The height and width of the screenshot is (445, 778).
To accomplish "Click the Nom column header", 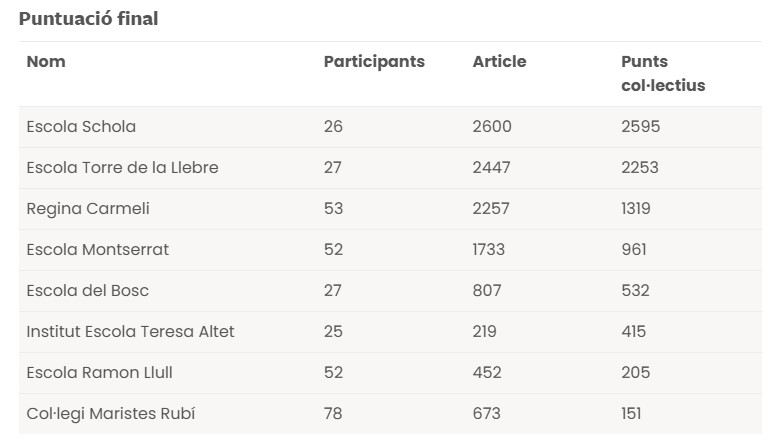I will (x=46, y=61).
